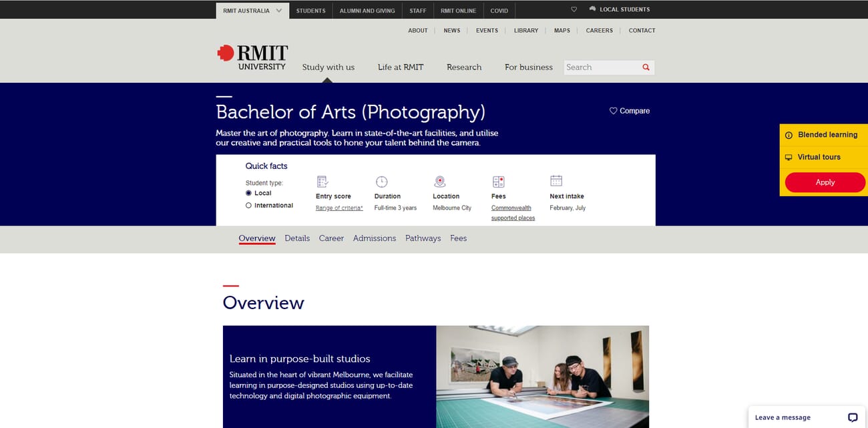Image resolution: width=868 pixels, height=428 pixels.
Task: Click the Duration clock icon
Action: click(381, 182)
